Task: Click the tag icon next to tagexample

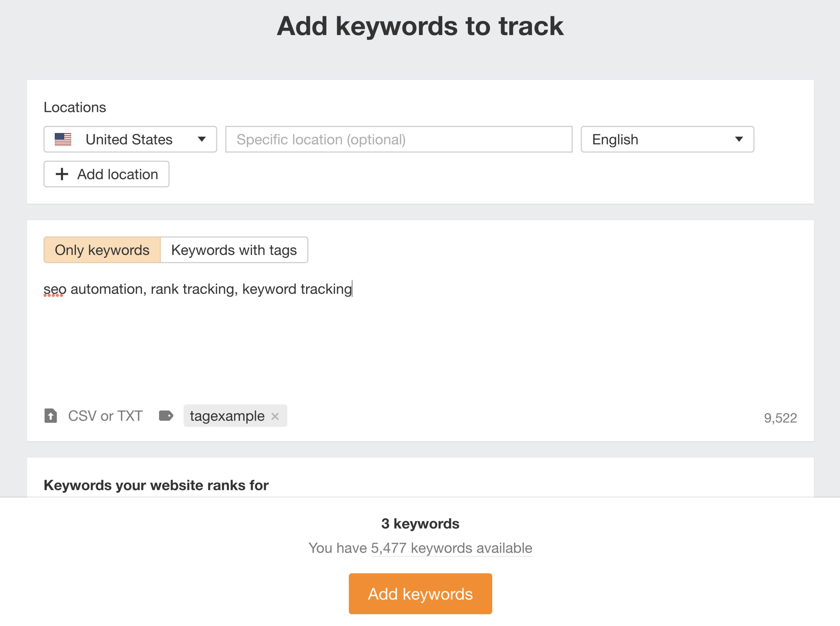Action: (166, 416)
